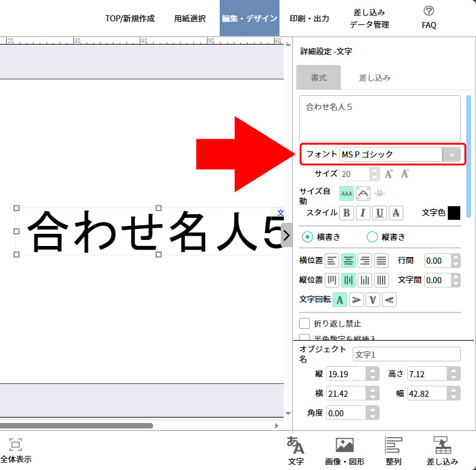Screen dimensions: 476x470
Task: Select 横書き horizontal writing
Action: pyautogui.click(x=308, y=237)
